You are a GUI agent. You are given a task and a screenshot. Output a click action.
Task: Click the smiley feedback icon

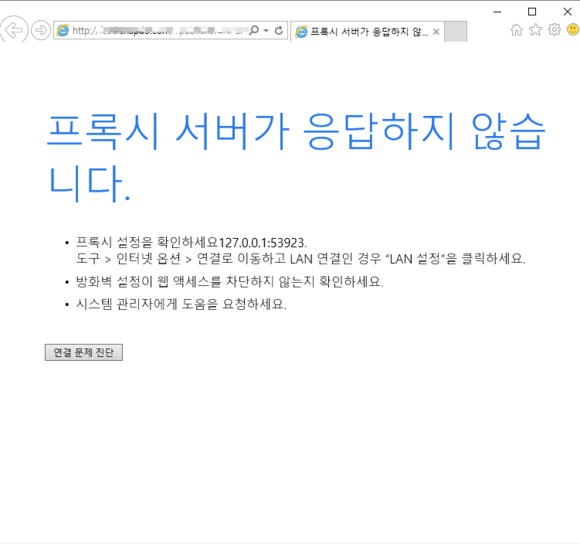573,30
